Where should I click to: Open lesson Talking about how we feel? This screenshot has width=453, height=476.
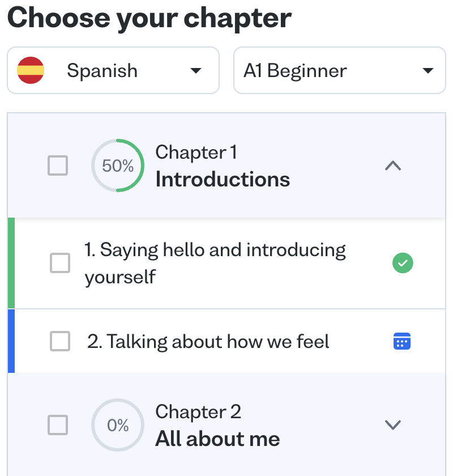point(208,342)
